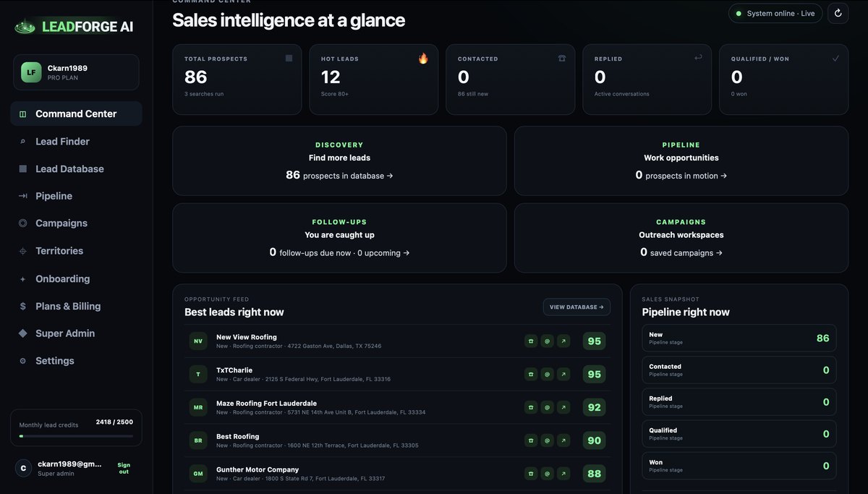Click score 92 badge for Maze Roofing
868x494 pixels.
coord(594,407)
